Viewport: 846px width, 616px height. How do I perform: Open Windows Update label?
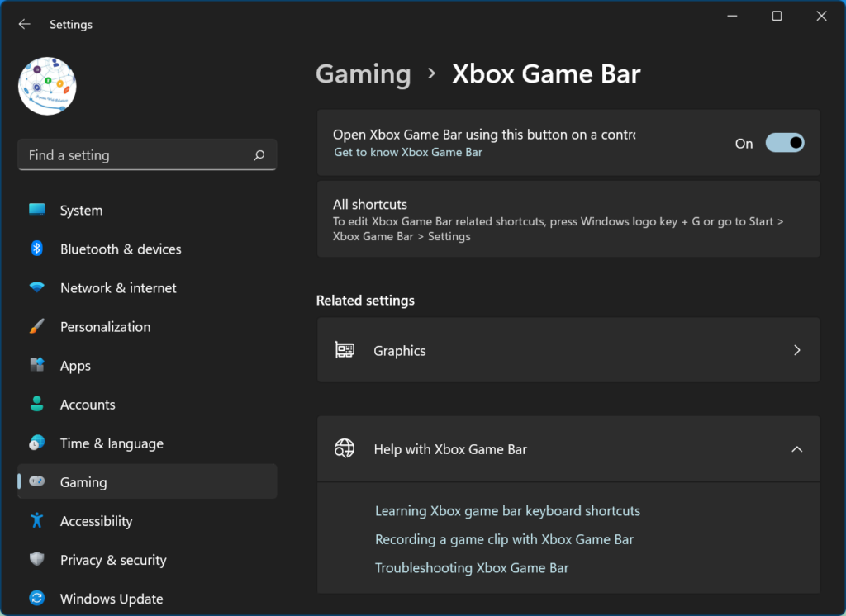coord(112,599)
